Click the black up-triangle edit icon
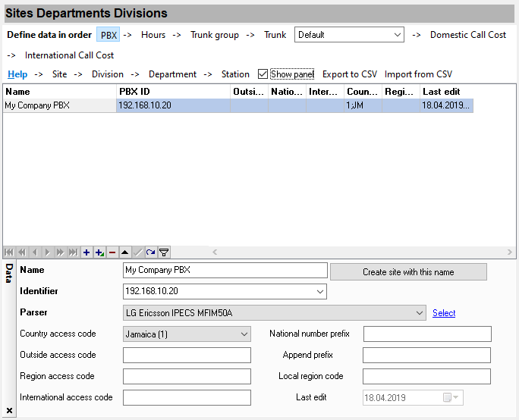 124,252
